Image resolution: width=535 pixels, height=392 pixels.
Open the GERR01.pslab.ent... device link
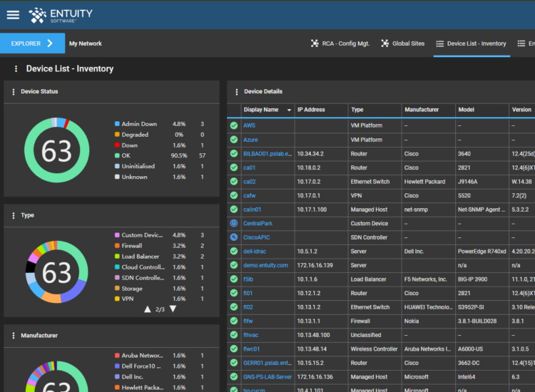click(x=267, y=363)
